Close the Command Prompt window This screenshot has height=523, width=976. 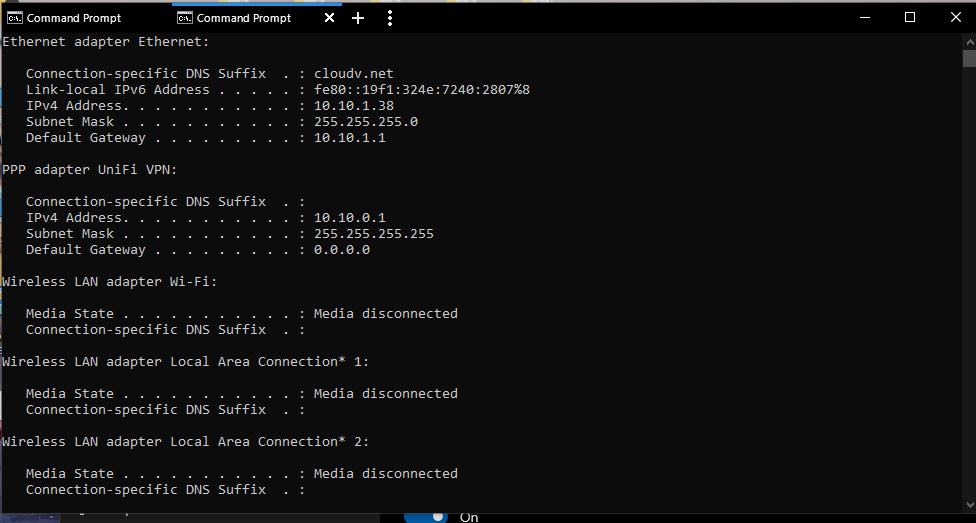(x=956, y=17)
